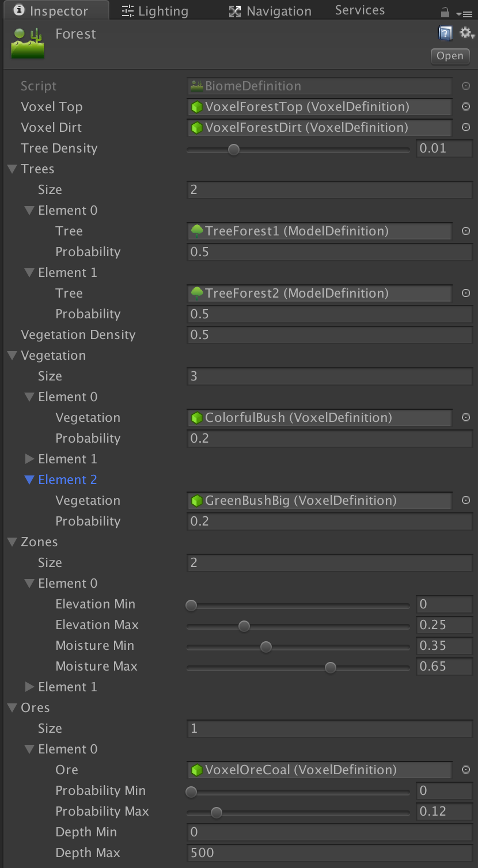Open the component settings gear menu
Screen dimensions: 478x868
466,33
